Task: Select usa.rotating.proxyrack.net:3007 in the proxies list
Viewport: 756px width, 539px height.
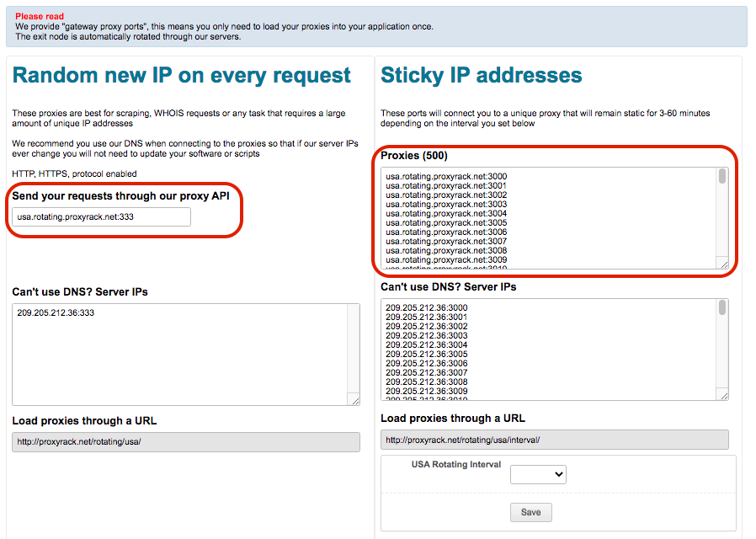Action: [446, 241]
